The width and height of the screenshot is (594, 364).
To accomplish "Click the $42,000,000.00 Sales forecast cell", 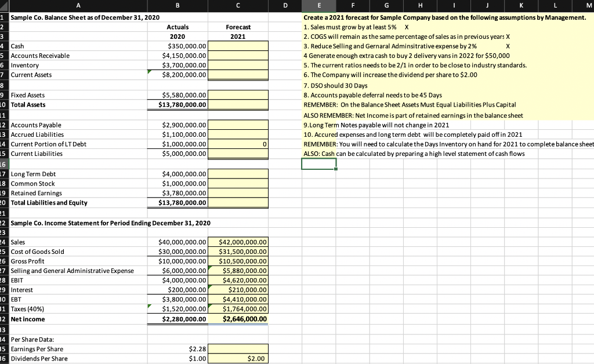I will 238,242.
